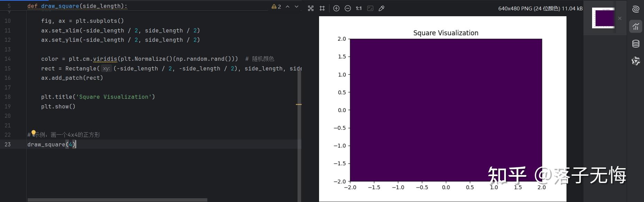The image size is (644, 202).
Task: Go to previous highlighted problem arrow
Action: (x=288, y=7)
